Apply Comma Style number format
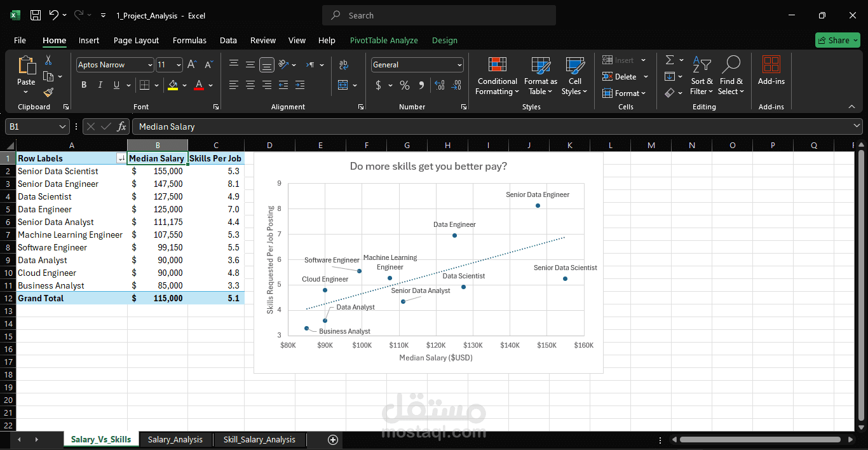 pyautogui.click(x=422, y=85)
